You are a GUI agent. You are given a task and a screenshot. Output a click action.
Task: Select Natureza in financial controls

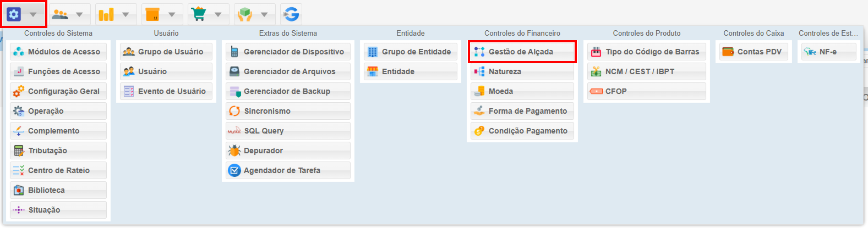(522, 71)
